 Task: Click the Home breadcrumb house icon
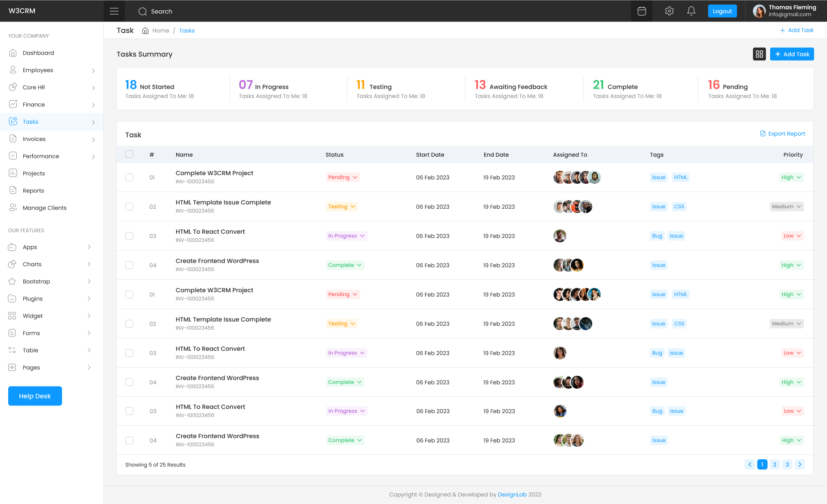point(145,30)
